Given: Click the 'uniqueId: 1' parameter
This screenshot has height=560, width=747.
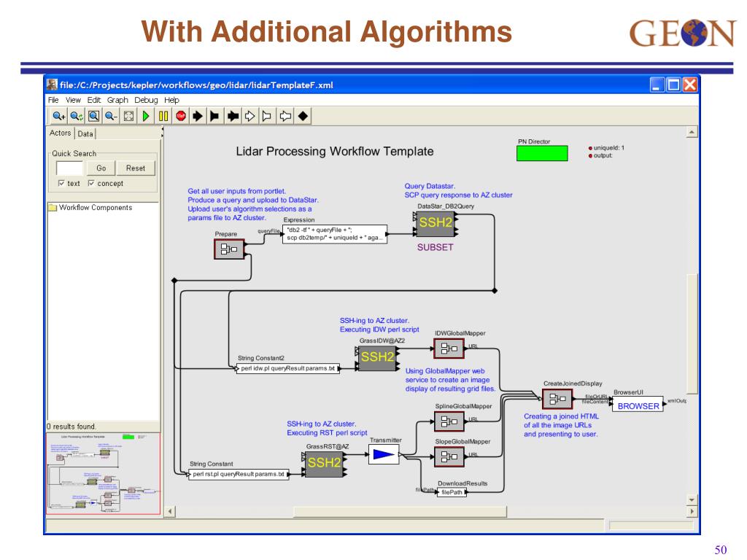Looking at the screenshot, I should (608, 148).
